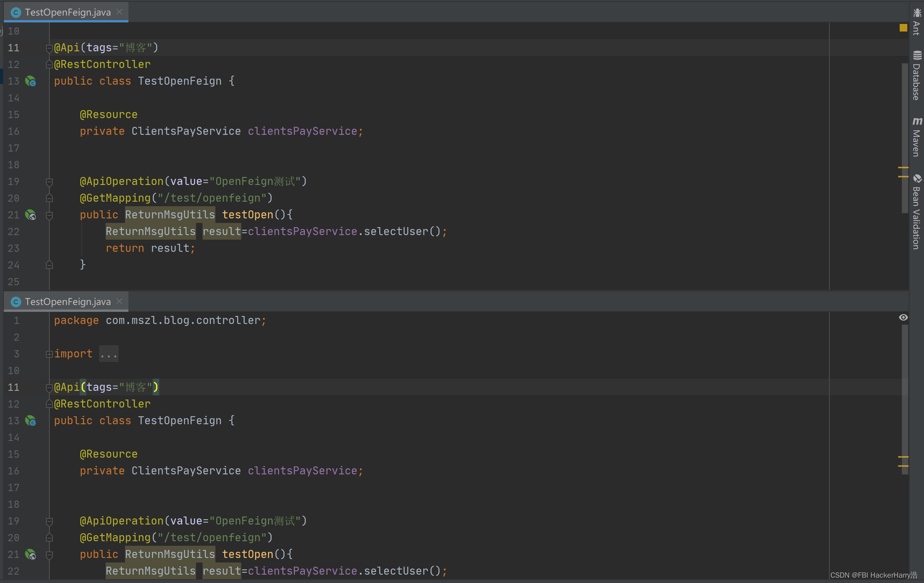This screenshot has width=924, height=583.
Task: Click package com.mszl.blog.controller statement
Action: pyautogui.click(x=160, y=320)
